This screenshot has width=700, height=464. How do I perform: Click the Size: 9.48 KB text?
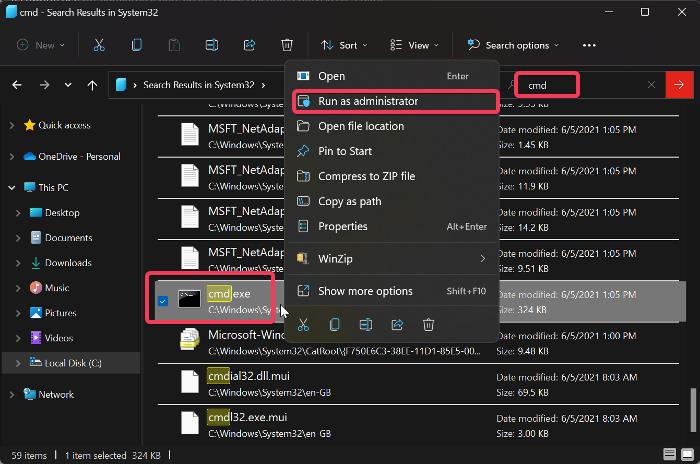[522, 351]
